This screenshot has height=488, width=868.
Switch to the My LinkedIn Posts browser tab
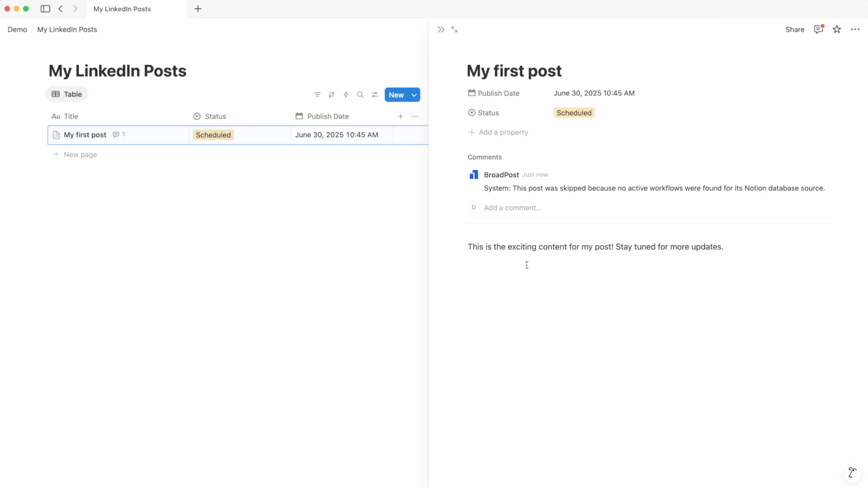[x=122, y=9]
